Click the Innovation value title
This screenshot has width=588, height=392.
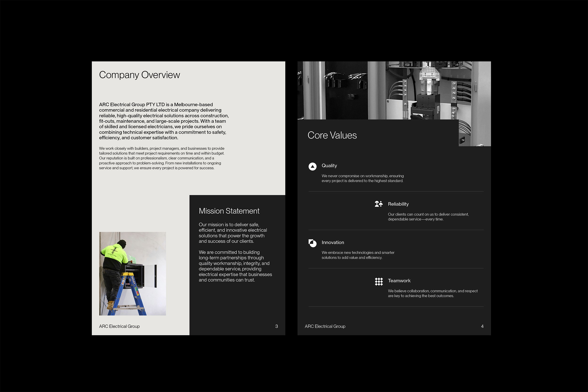tap(333, 242)
